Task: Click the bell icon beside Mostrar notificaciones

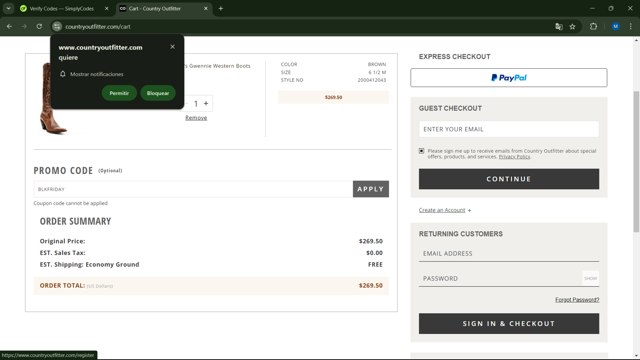Action: click(x=62, y=74)
